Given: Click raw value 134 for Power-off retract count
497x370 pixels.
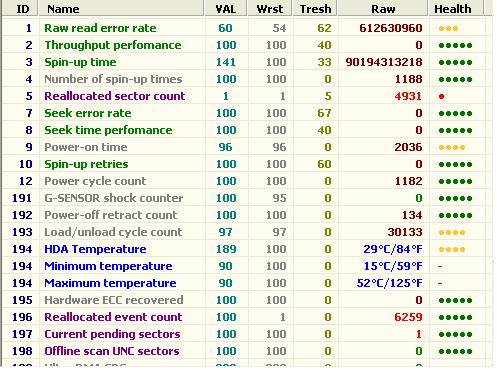Looking at the screenshot, I should [412, 215].
